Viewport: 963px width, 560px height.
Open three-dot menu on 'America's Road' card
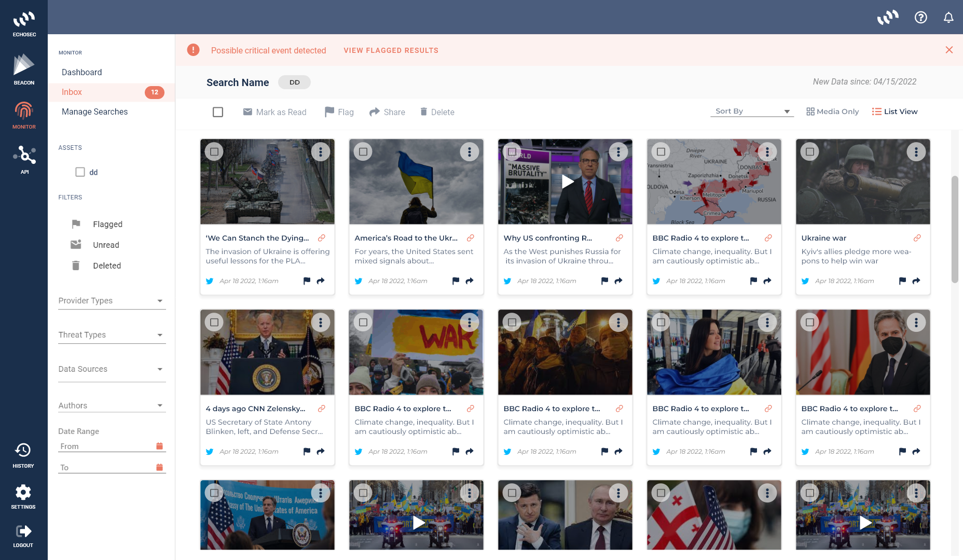click(x=469, y=152)
